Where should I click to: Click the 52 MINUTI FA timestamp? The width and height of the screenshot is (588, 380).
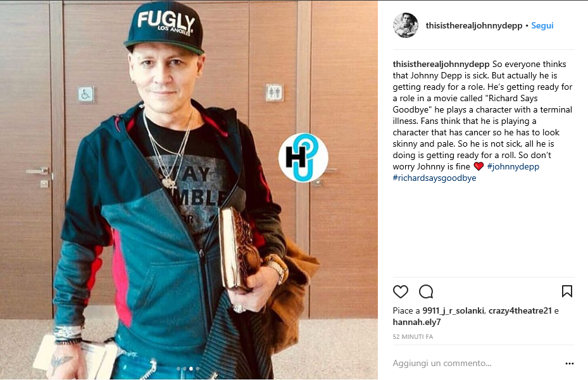point(413,336)
